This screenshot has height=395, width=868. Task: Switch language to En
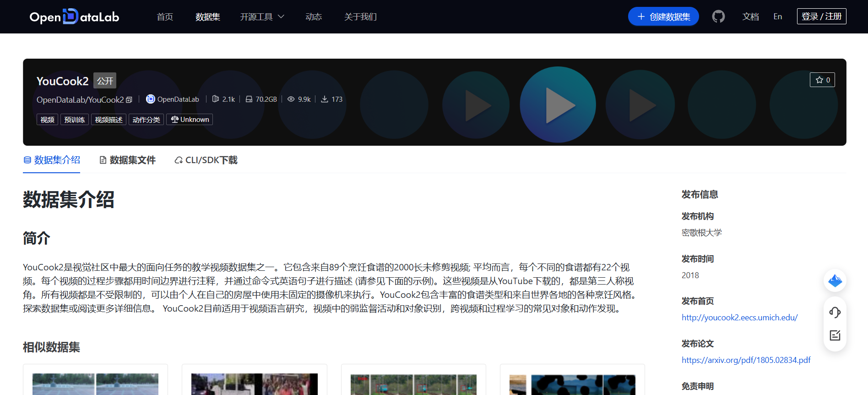(x=778, y=16)
